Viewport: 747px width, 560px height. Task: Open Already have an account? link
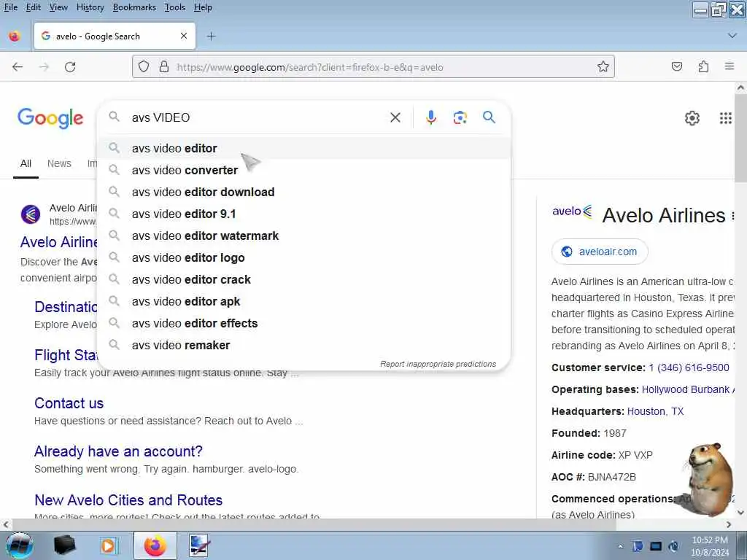[118, 451]
